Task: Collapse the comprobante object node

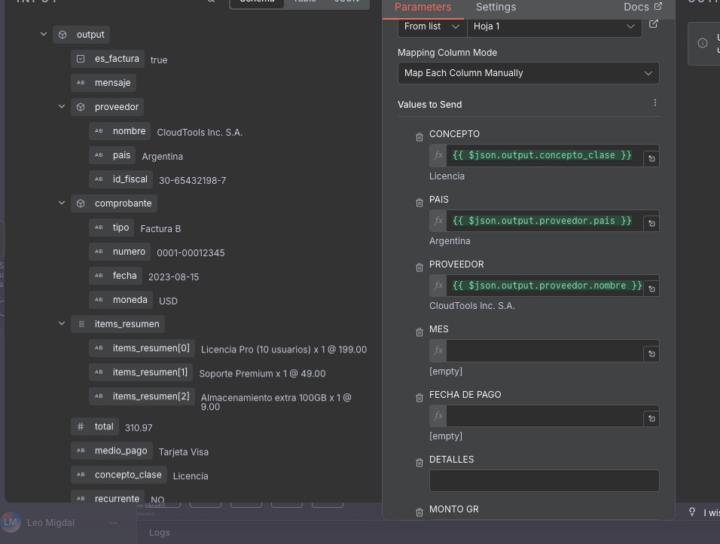Action: tap(62, 203)
